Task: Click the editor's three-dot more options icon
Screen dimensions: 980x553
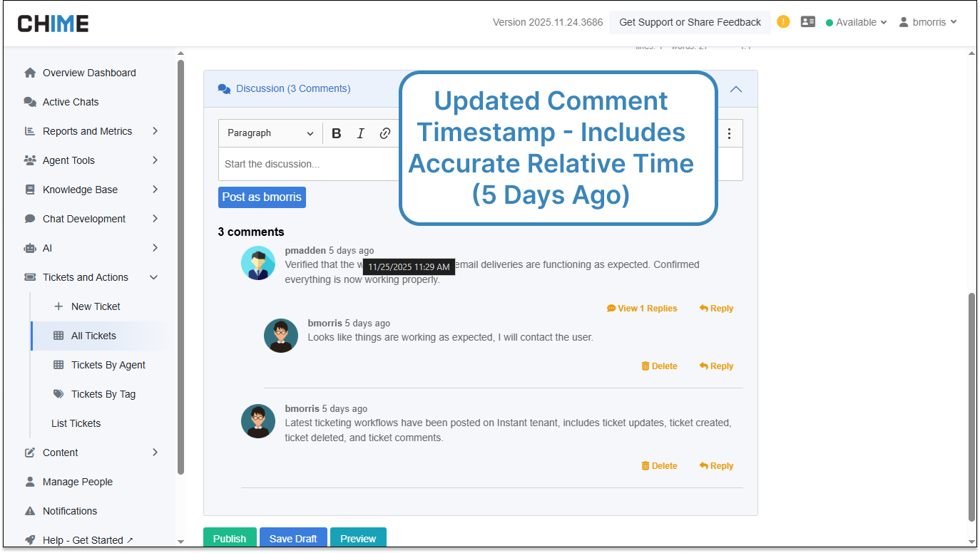Action: (x=729, y=133)
